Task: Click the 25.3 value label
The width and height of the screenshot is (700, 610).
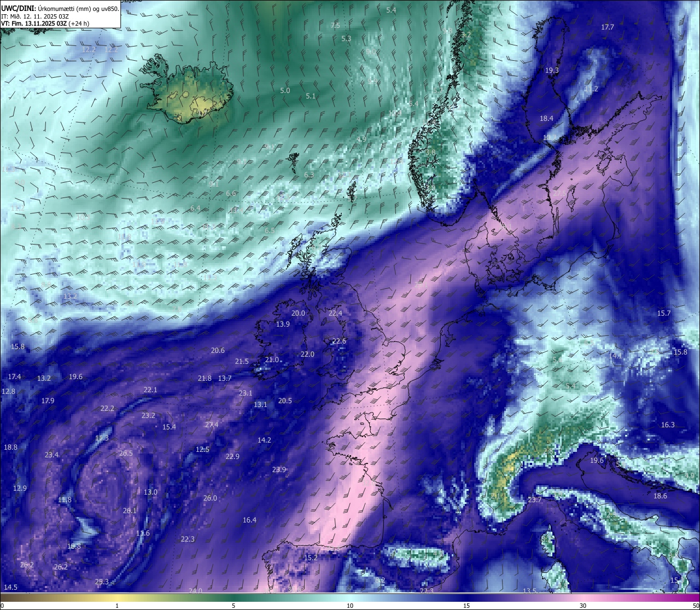Action: tap(102, 582)
